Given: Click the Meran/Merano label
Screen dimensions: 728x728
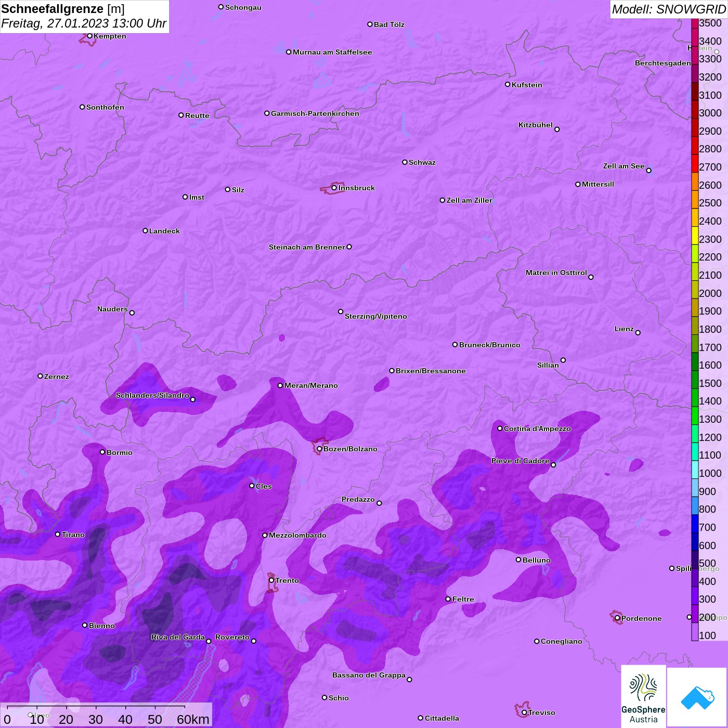Looking at the screenshot, I should pyautogui.click(x=311, y=385).
